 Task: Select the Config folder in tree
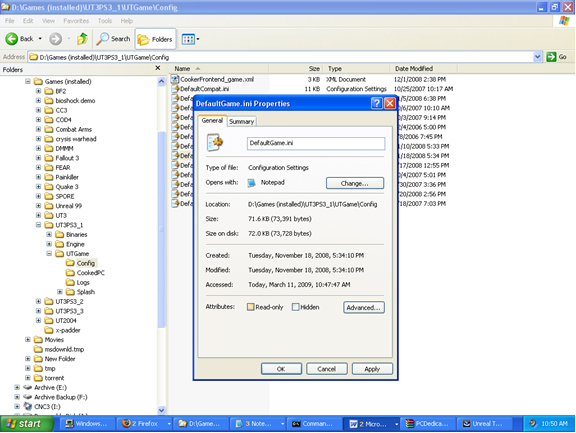86,263
